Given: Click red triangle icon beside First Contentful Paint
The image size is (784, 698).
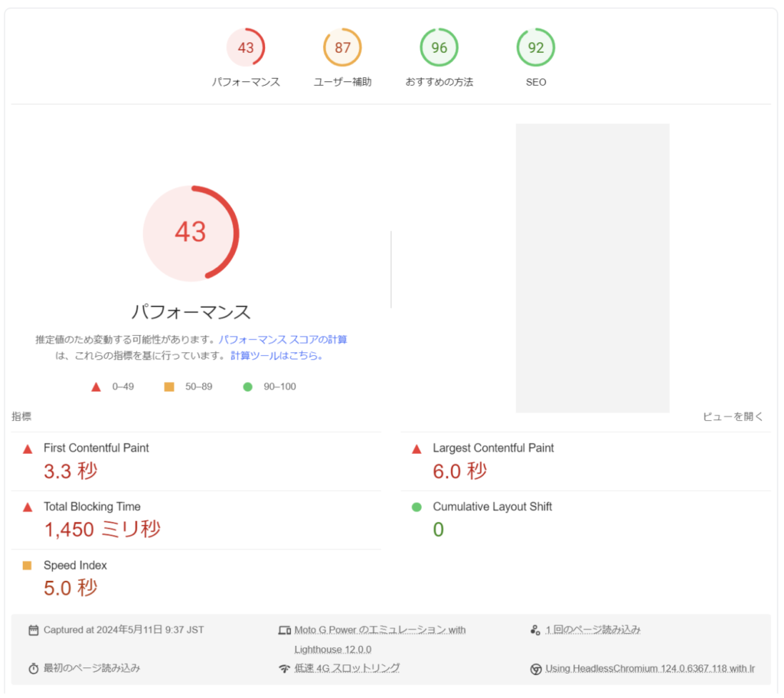Looking at the screenshot, I should point(28,448).
